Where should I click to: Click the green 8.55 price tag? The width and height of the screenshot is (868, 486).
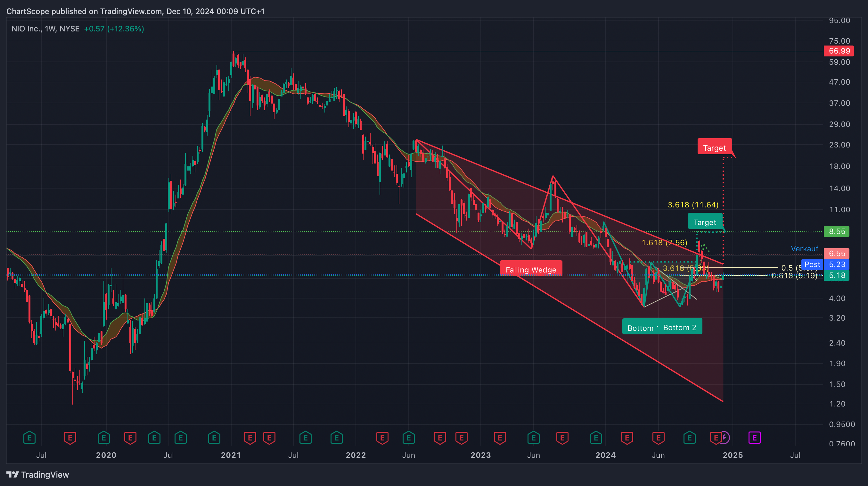click(x=837, y=231)
